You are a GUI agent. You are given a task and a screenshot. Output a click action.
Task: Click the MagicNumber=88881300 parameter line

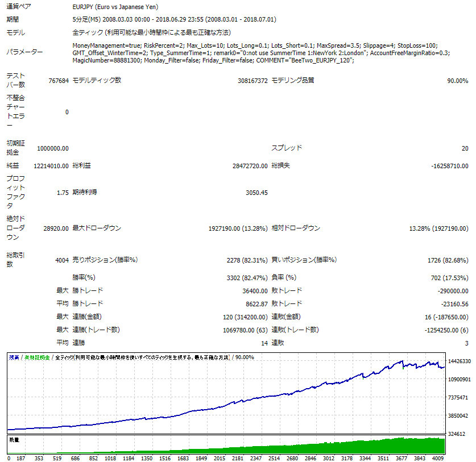coord(213,60)
